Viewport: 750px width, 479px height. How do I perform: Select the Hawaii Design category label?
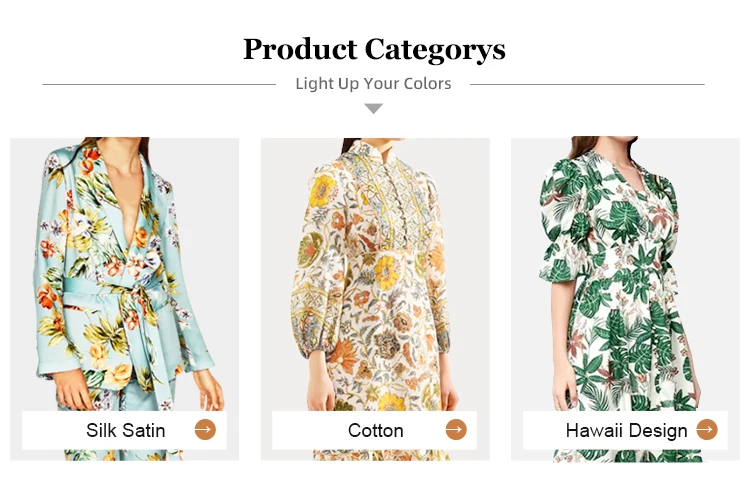point(626,431)
